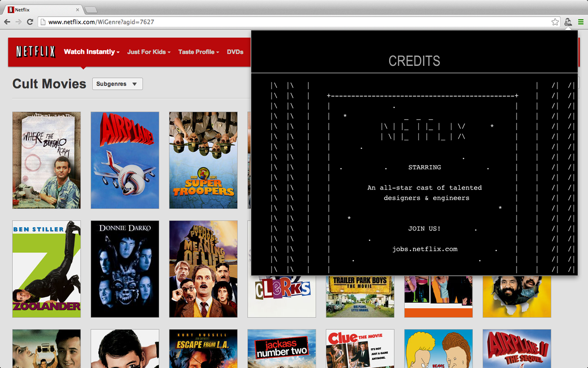Open the Clue The Movie poster

[360, 349]
